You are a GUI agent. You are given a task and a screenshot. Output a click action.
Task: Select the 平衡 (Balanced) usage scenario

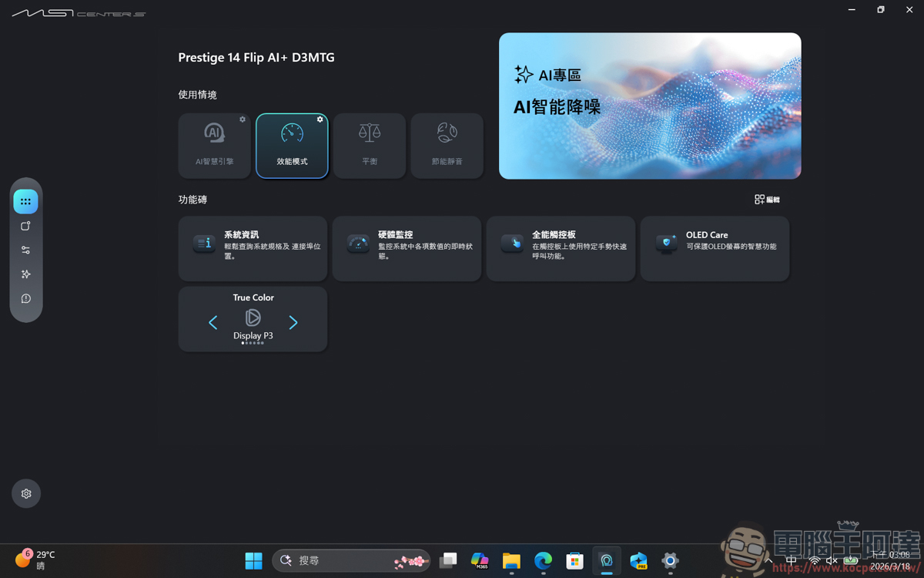click(369, 145)
